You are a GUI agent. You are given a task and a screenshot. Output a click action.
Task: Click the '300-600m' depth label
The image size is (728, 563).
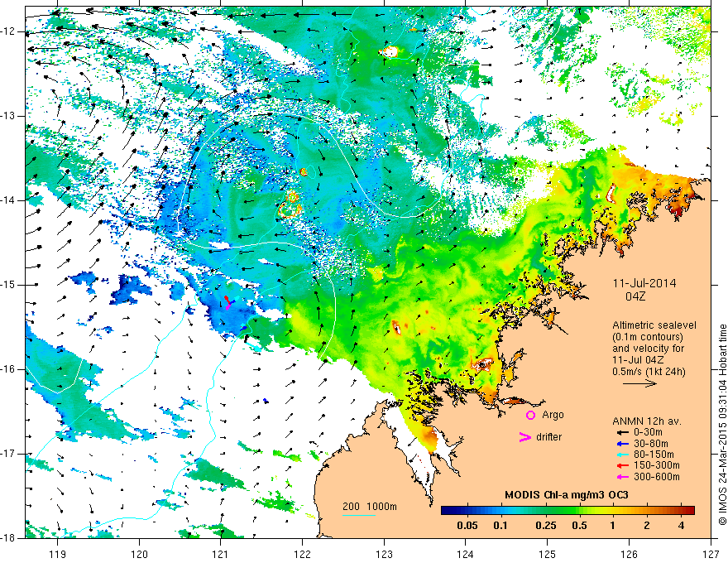click(657, 477)
